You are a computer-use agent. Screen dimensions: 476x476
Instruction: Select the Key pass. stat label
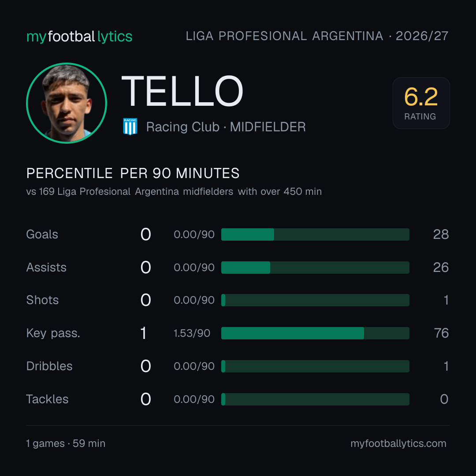pos(53,333)
